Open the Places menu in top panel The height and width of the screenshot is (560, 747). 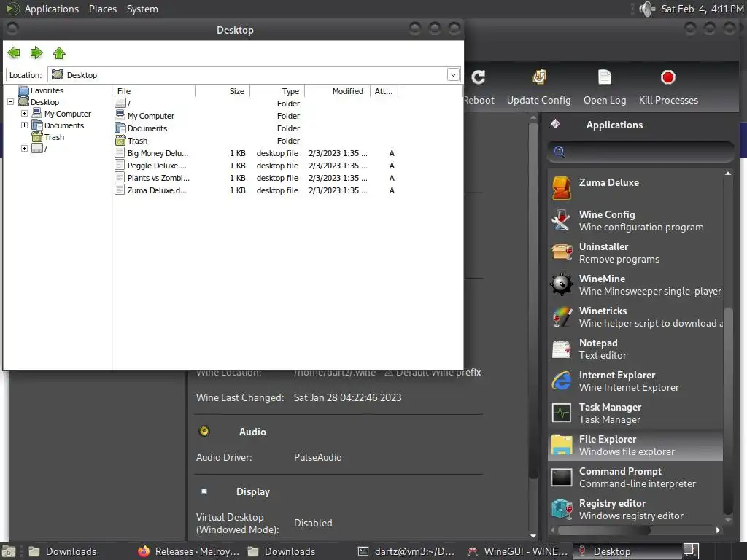click(x=103, y=9)
